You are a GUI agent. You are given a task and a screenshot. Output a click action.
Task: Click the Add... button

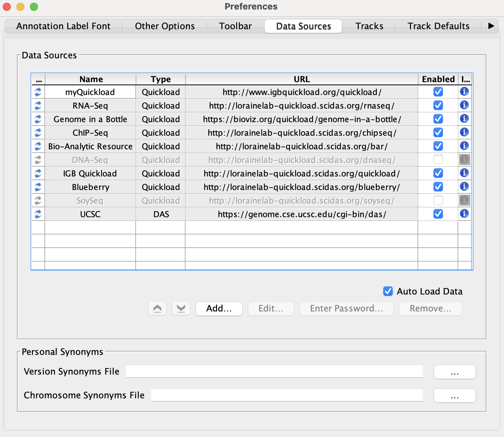point(219,308)
